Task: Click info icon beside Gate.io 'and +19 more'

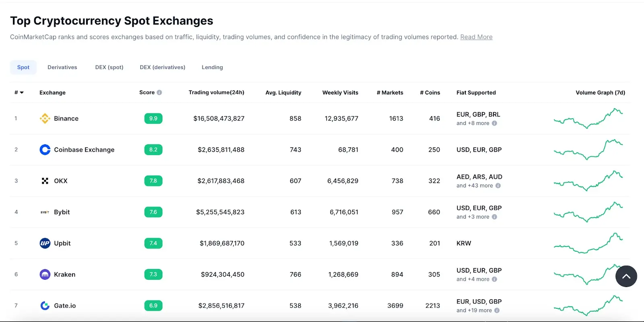Action: click(497, 310)
